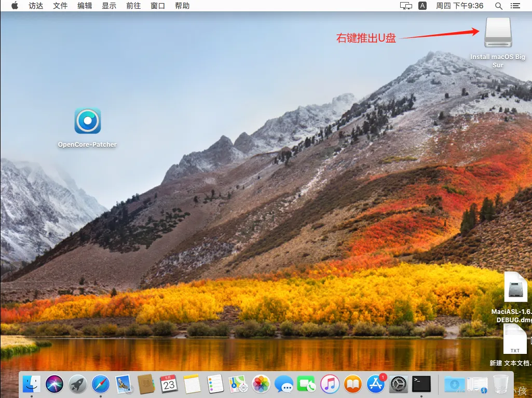Select the Install macOS Big Sur drive
This screenshot has width=532, height=398.
(x=498, y=32)
